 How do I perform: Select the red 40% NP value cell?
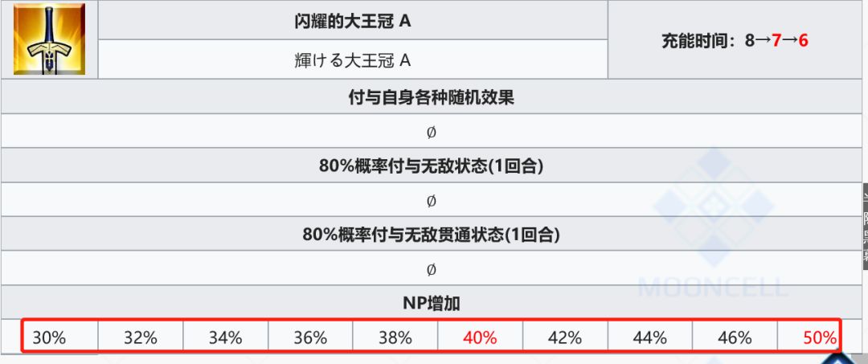point(481,337)
